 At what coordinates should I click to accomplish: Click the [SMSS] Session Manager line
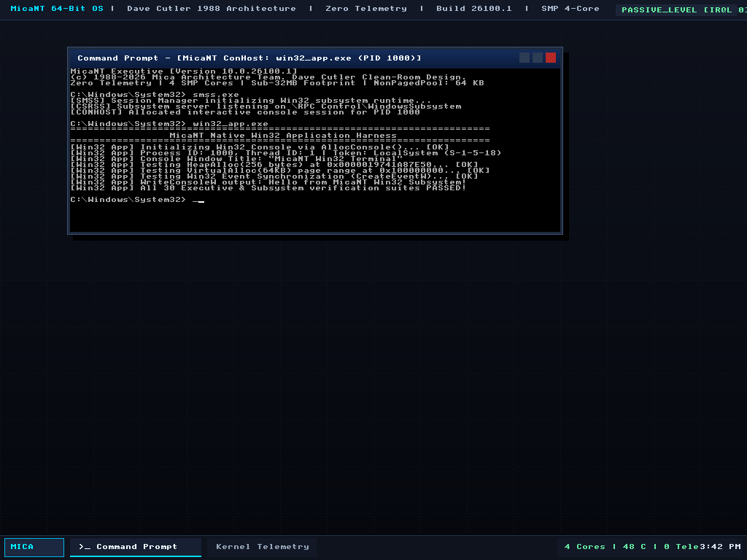251,101
